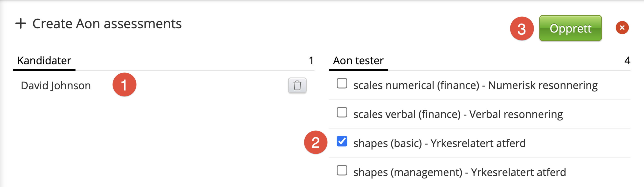Screen dimensions: 644x187
Task: Click the Kandidater count number 1
Action: [311, 61]
